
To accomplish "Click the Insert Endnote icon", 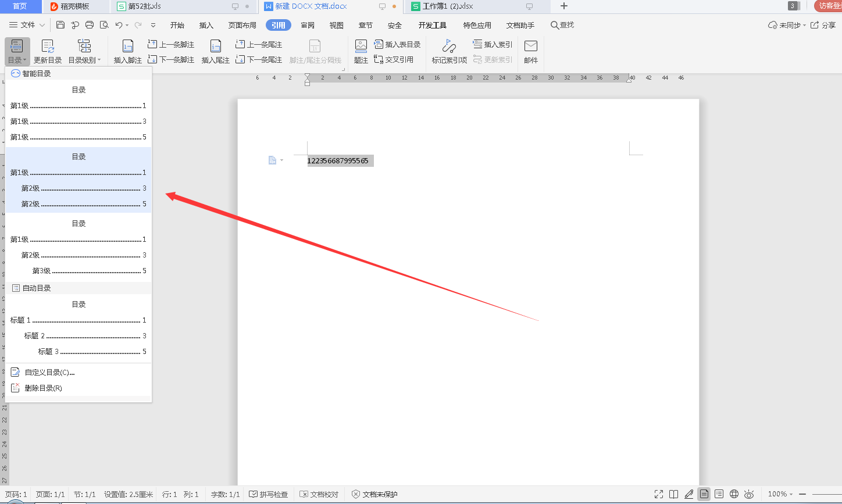I will (215, 47).
